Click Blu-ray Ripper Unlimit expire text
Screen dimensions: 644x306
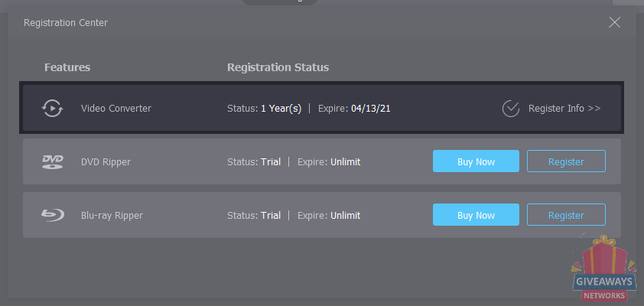[346, 215]
